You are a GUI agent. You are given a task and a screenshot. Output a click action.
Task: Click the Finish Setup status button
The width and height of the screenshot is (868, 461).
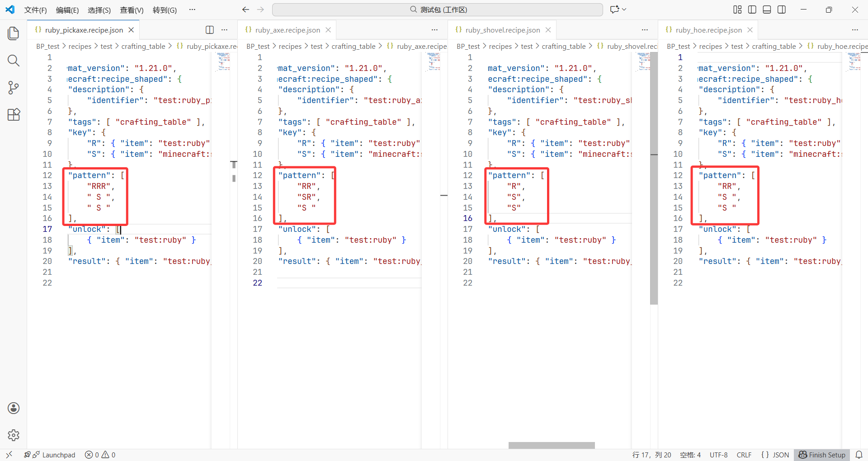point(822,455)
